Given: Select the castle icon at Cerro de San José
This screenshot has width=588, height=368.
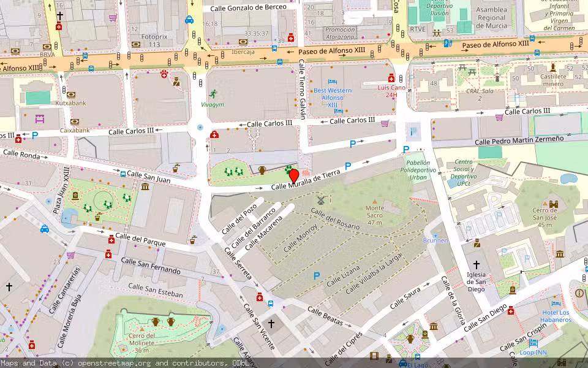Looking at the screenshot, I should pyautogui.click(x=554, y=204).
